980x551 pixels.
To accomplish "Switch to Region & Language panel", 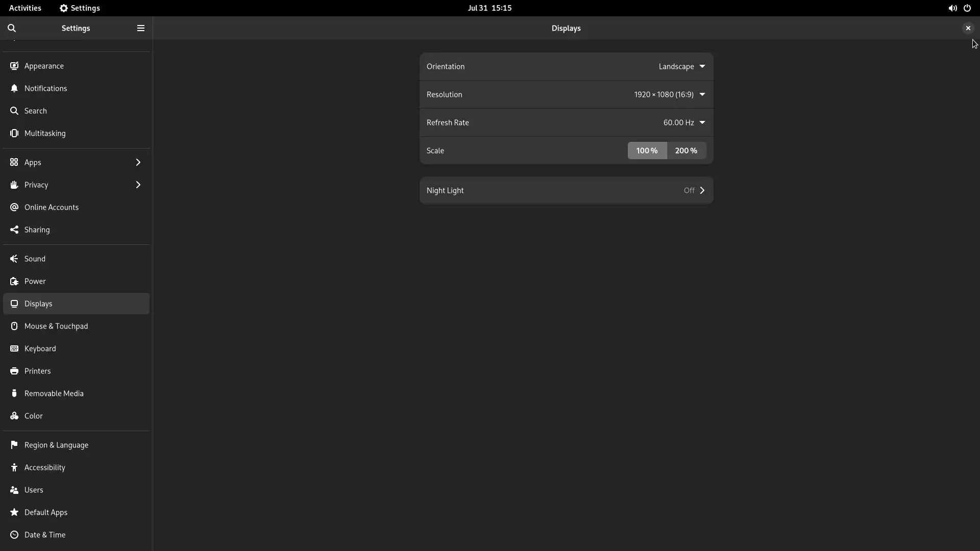I will tap(56, 445).
